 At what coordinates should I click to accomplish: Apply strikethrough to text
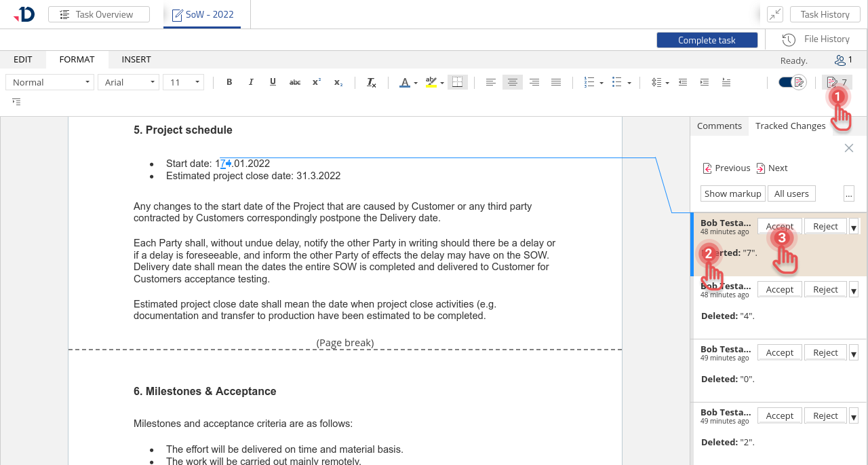tap(295, 82)
